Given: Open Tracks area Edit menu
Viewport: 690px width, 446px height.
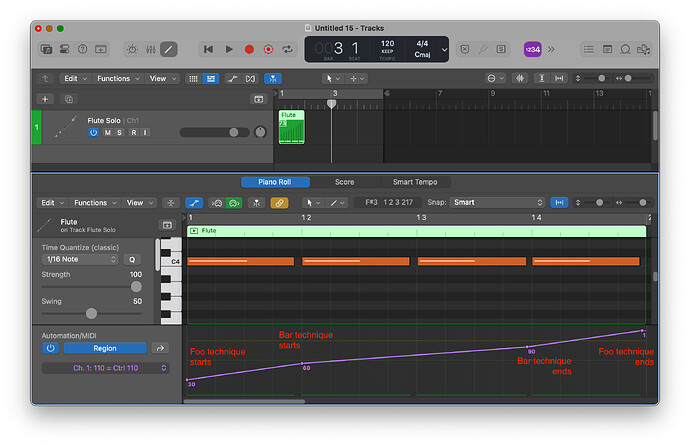Looking at the screenshot, I should pos(75,78).
